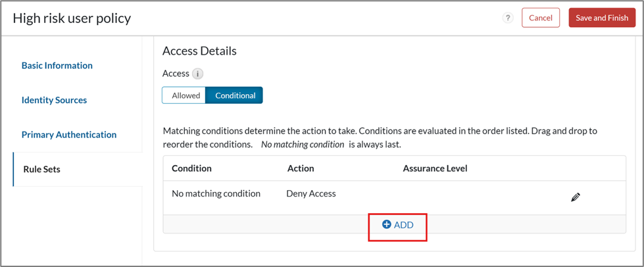644x267 pixels.
Task: Click the Action column header
Action: (x=301, y=168)
